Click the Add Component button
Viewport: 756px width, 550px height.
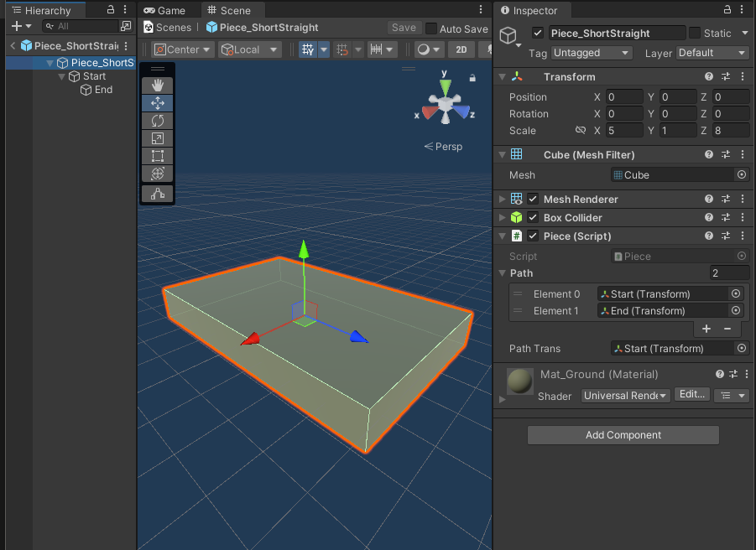click(x=623, y=435)
